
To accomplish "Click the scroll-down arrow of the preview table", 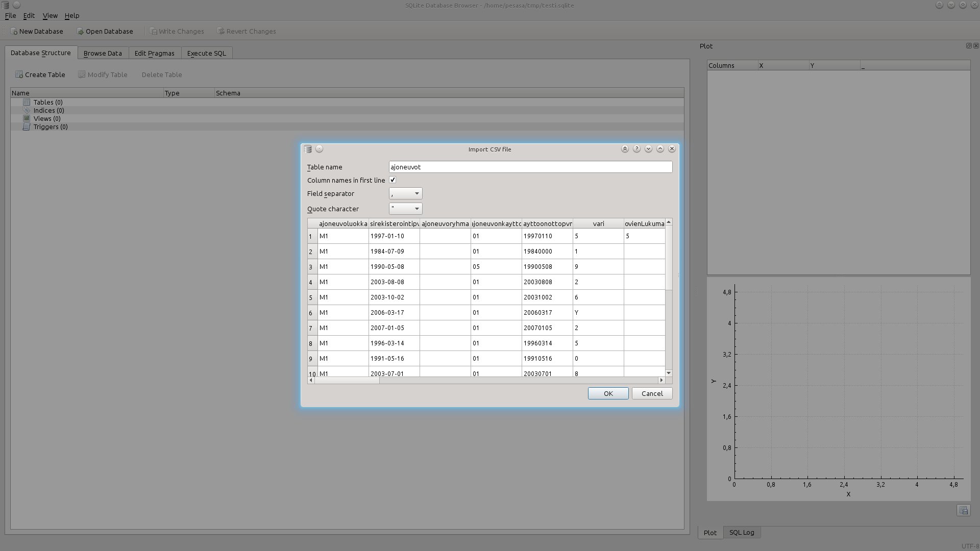I will tap(669, 373).
